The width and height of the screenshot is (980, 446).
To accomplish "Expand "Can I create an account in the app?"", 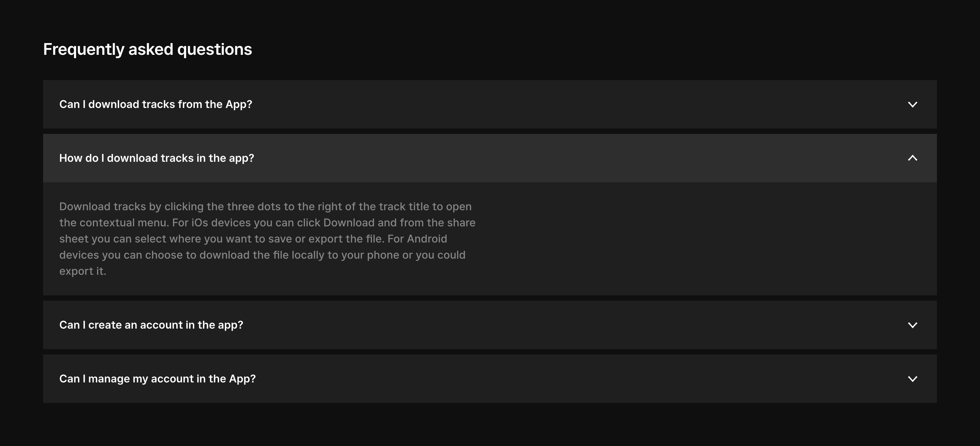I will [151, 325].
